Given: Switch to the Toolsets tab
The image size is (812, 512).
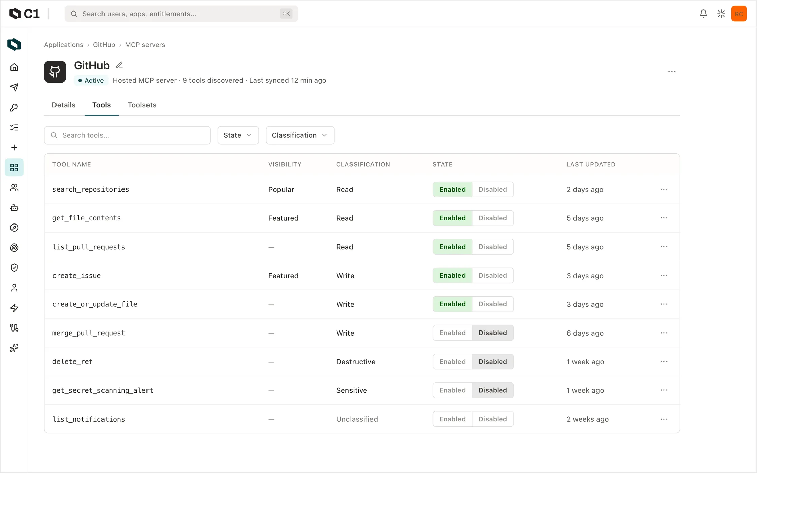Looking at the screenshot, I should 142,105.
